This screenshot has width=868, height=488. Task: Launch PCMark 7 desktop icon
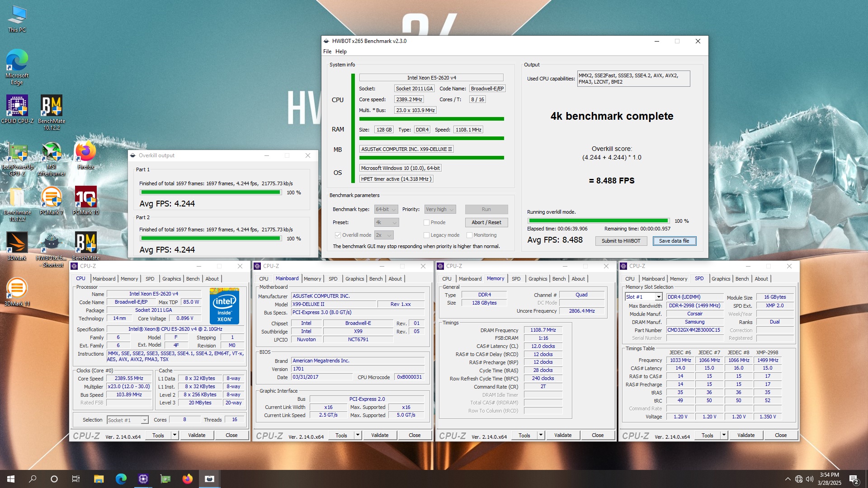pyautogui.click(x=52, y=201)
